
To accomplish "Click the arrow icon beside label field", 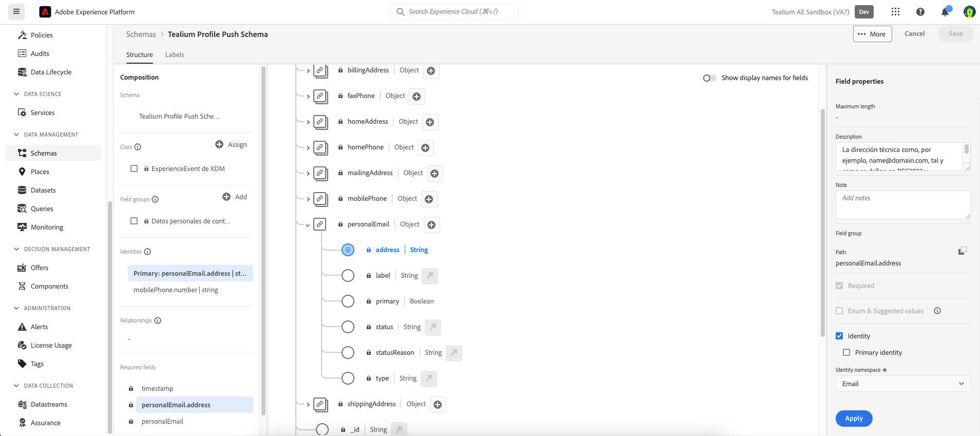I will click(430, 276).
